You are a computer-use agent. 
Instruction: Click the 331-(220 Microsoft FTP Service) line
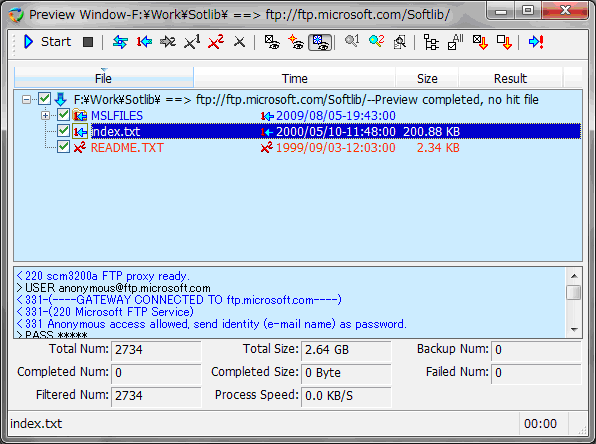tap(105, 312)
